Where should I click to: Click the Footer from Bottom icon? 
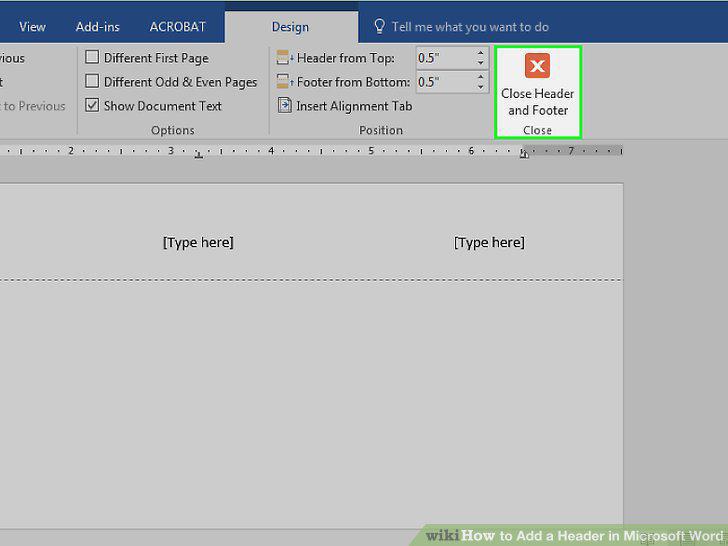[284, 82]
